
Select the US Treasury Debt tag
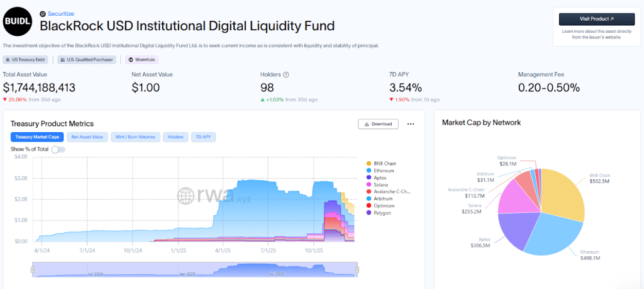26,60
